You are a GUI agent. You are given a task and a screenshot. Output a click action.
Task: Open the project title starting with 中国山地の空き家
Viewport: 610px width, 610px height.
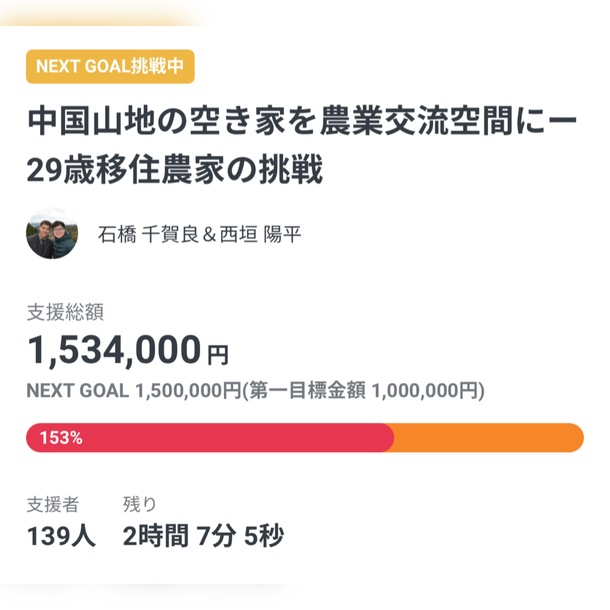point(300,123)
